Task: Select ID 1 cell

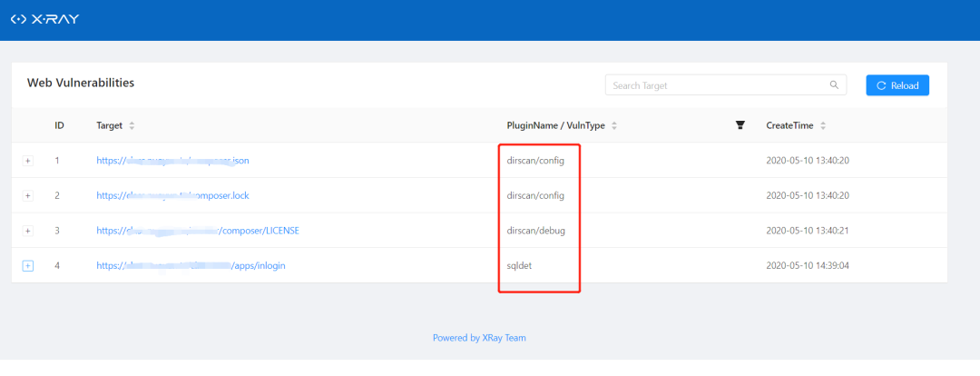Action: pyautogui.click(x=57, y=161)
